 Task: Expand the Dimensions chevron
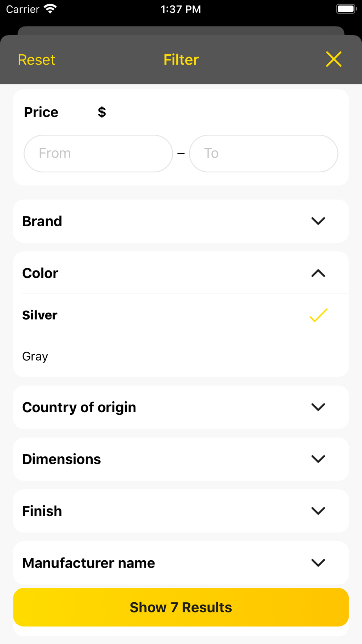pos(318,459)
